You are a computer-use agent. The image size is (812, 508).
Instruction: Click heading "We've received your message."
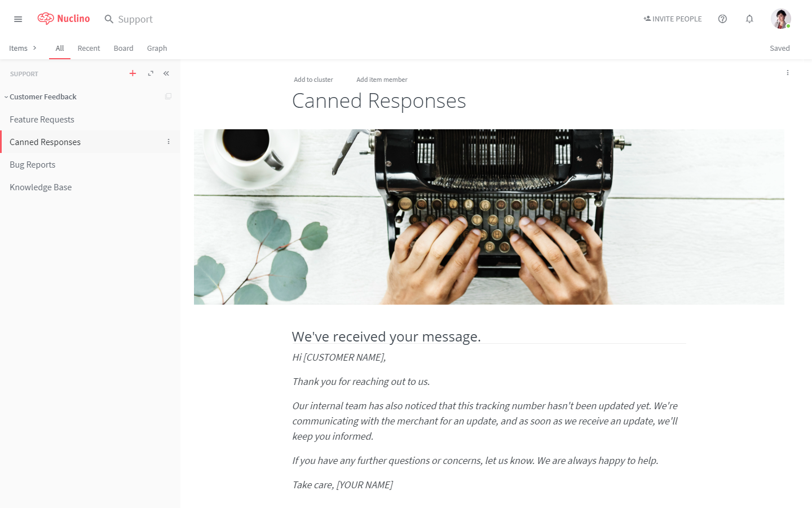(x=386, y=336)
